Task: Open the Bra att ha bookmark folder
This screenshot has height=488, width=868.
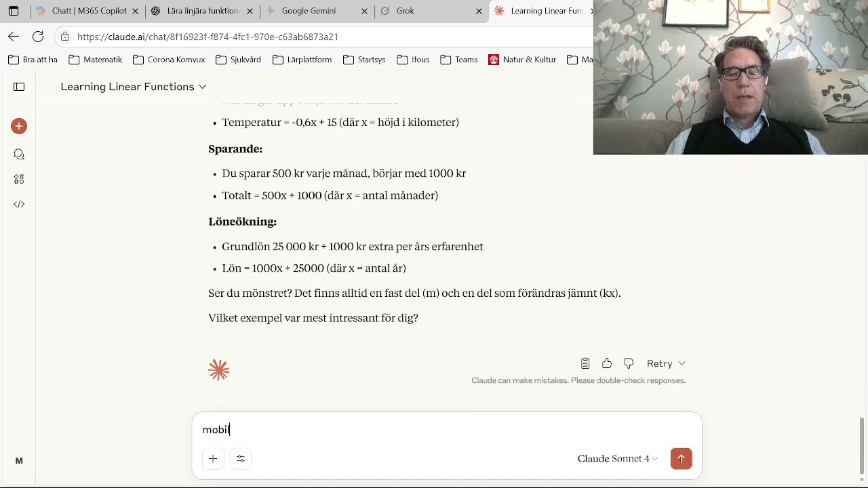Action: click(33, 60)
